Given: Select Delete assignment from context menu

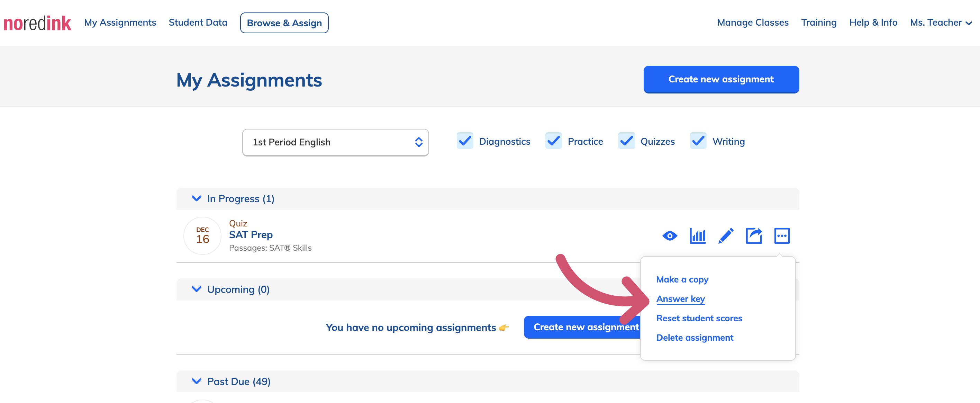Looking at the screenshot, I should coord(696,337).
